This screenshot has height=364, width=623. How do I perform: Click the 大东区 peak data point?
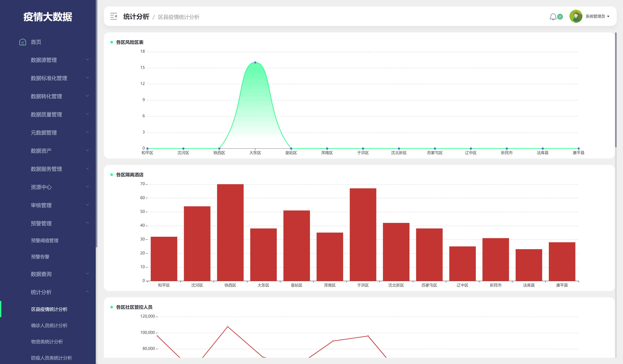(255, 62)
